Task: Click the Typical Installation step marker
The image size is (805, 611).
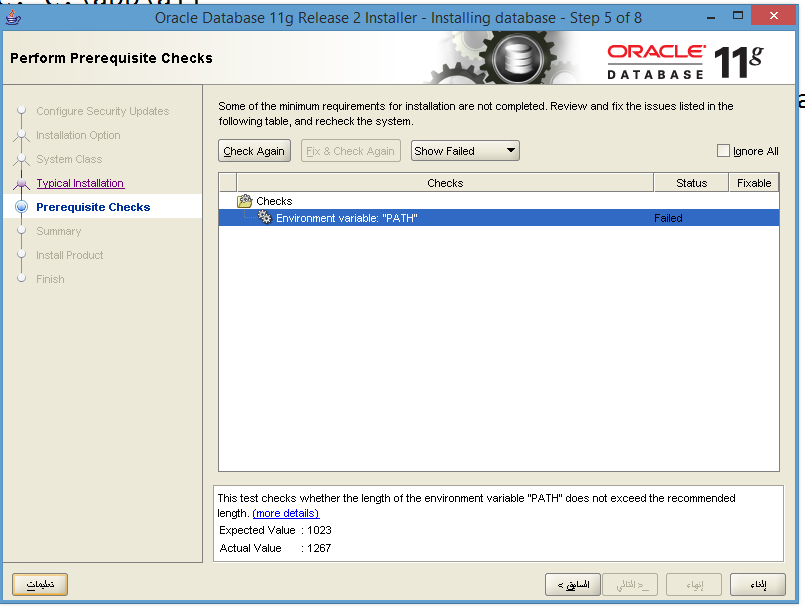Action: tap(21, 183)
